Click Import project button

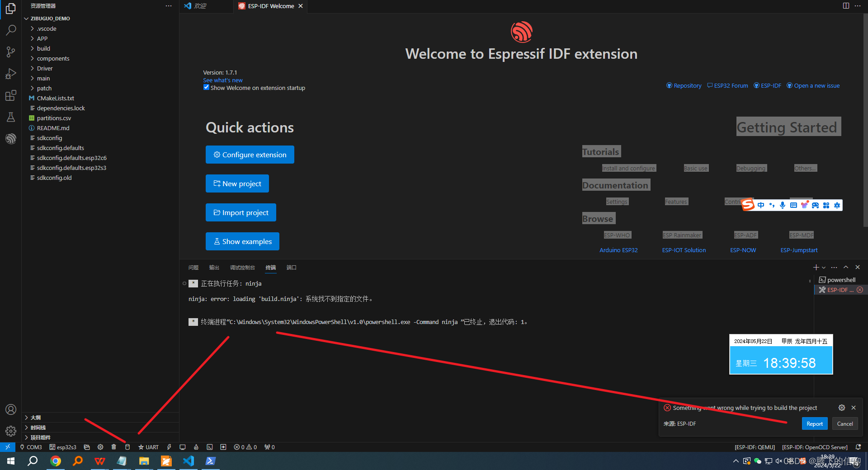click(241, 212)
